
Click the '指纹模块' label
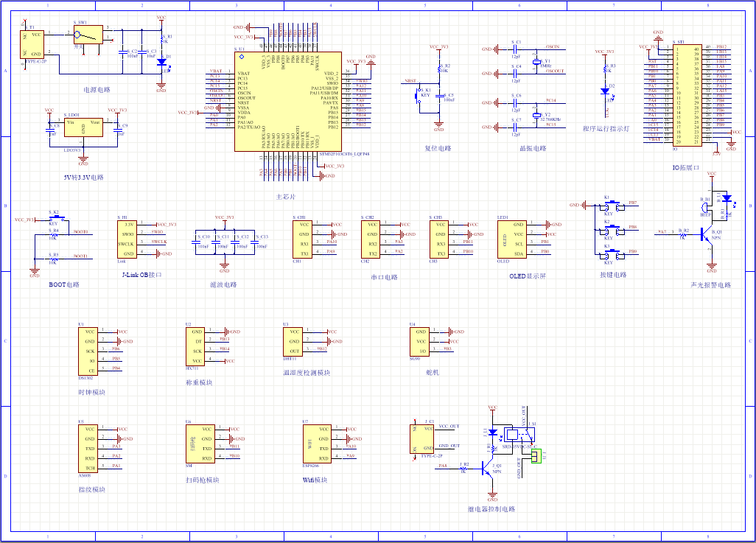pos(91,489)
